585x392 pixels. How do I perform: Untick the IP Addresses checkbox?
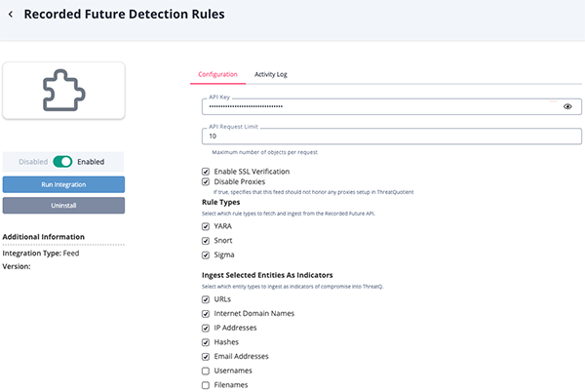(x=206, y=328)
